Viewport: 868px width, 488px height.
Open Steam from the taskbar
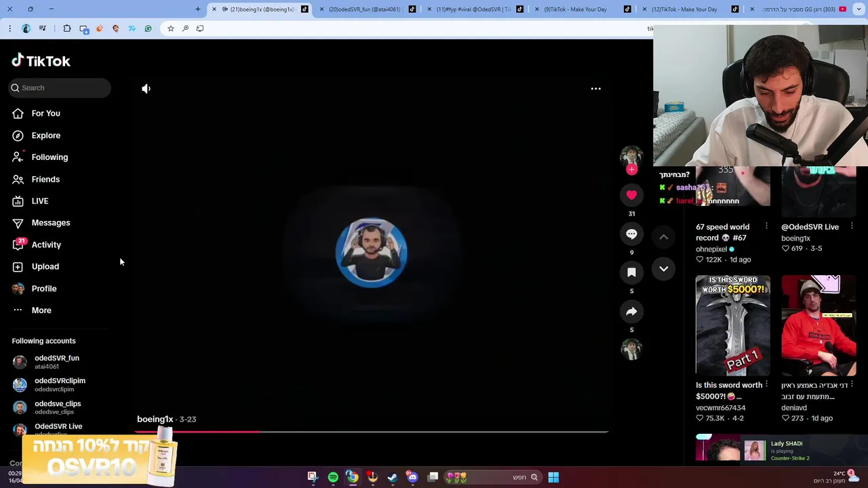pyautogui.click(x=392, y=477)
